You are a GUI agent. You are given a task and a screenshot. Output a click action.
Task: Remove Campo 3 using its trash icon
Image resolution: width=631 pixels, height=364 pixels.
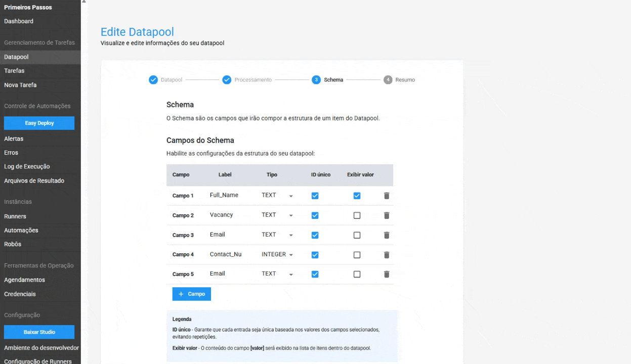pos(387,235)
